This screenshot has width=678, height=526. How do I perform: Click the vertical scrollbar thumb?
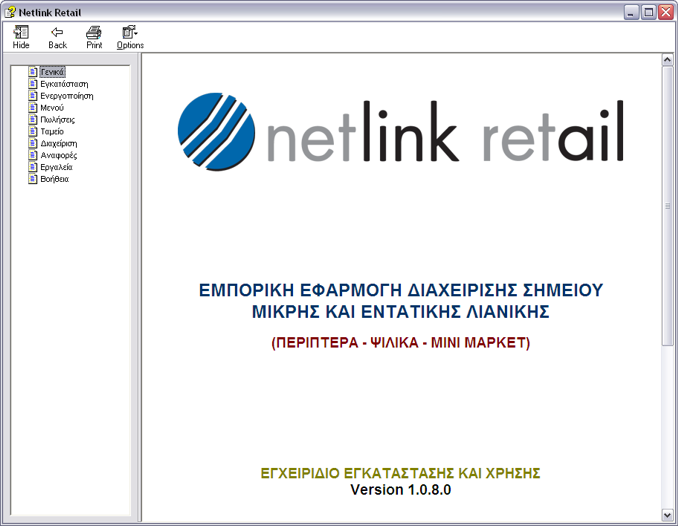(x=667, y=206)
